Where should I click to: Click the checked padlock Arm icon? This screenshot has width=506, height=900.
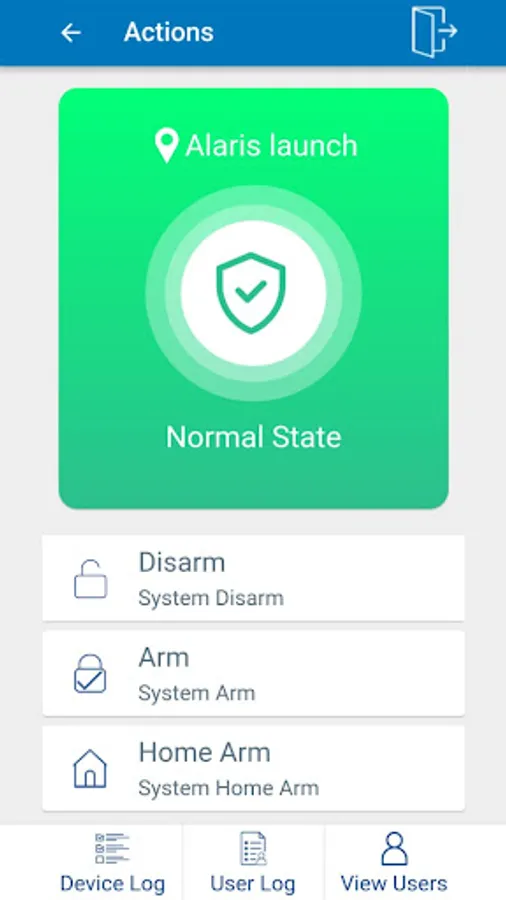tap(90, 674)
